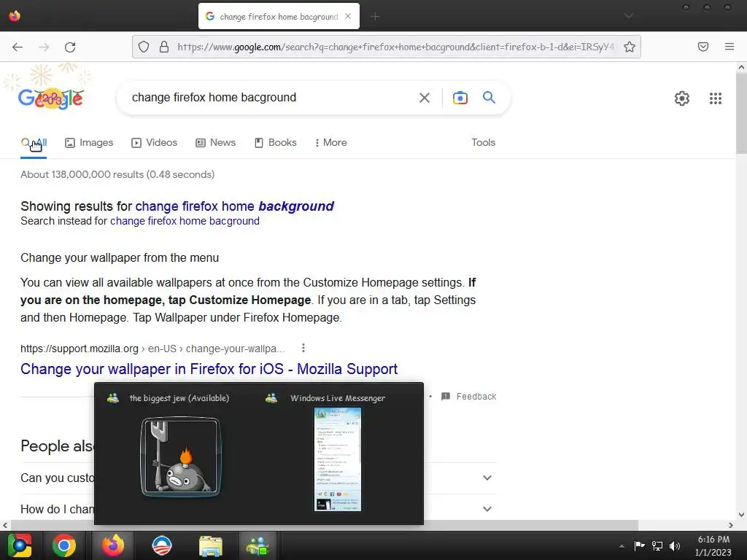Show hidden system tray icons
This screenshot has width=747, height=560.
tap(622, 546)
